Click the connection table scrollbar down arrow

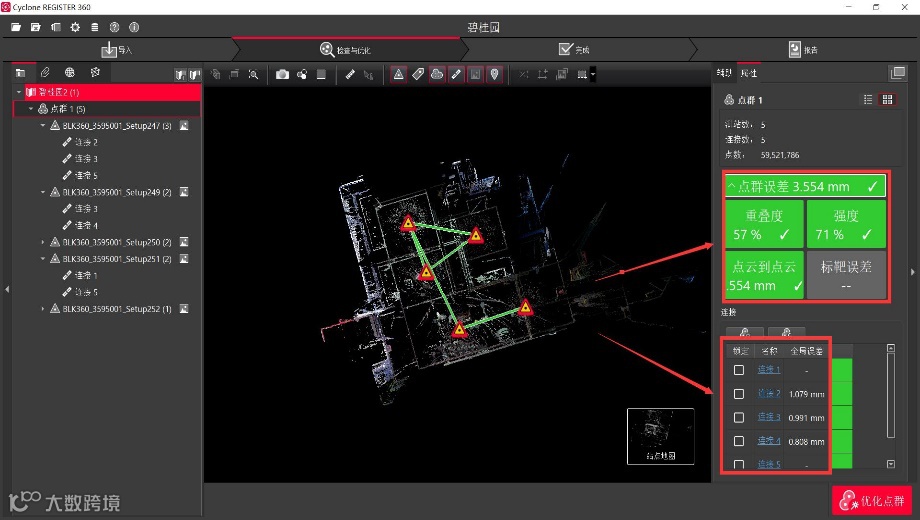[x=891, y=464]
